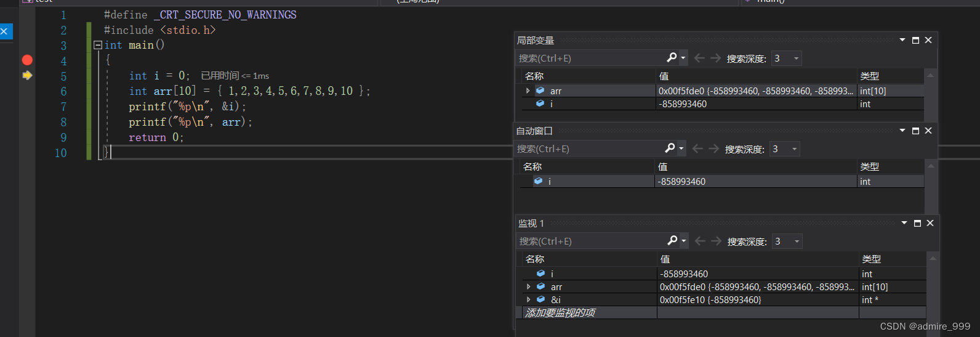Click the variable cube icon of arr in Watch 1
The width and height of the screenshot is (980, 337).
[x=540, y=286]
